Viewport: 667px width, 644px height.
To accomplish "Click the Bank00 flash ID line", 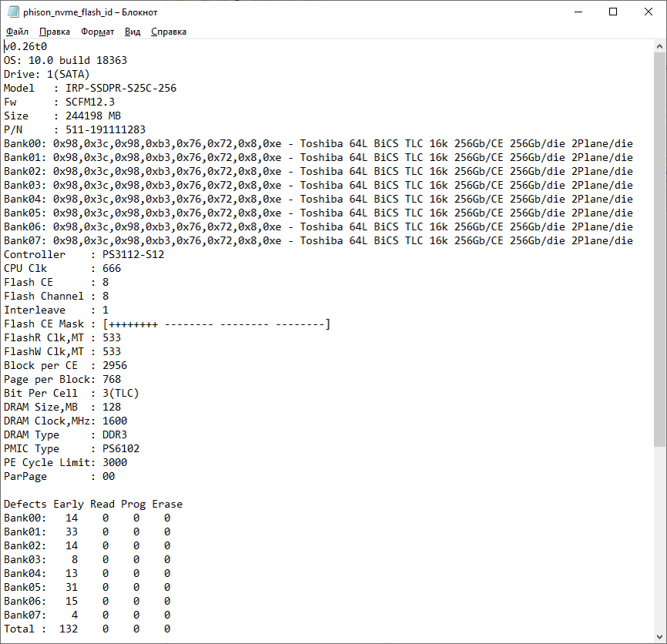I will (x=318, y=144).
